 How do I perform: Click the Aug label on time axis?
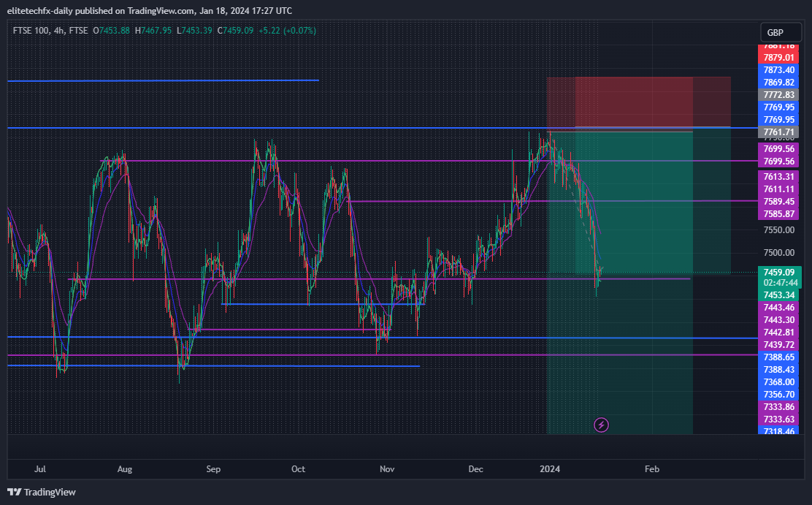pyautogui.click(x=125, y=469)
